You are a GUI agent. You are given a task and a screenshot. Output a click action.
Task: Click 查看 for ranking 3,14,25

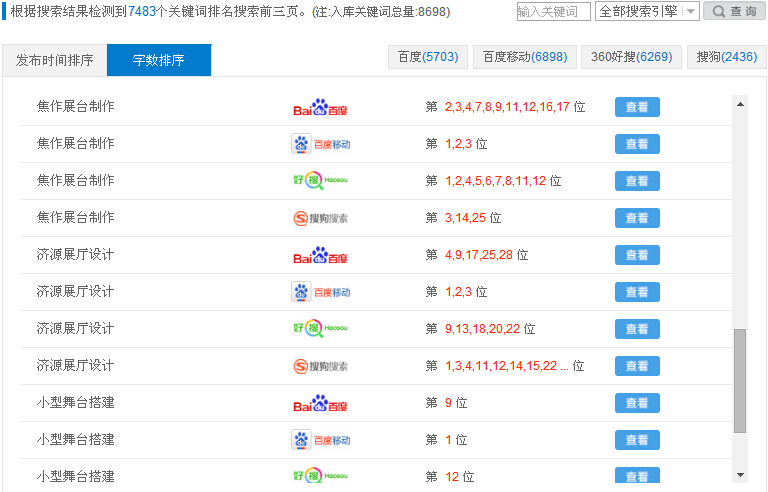point(637,218)
